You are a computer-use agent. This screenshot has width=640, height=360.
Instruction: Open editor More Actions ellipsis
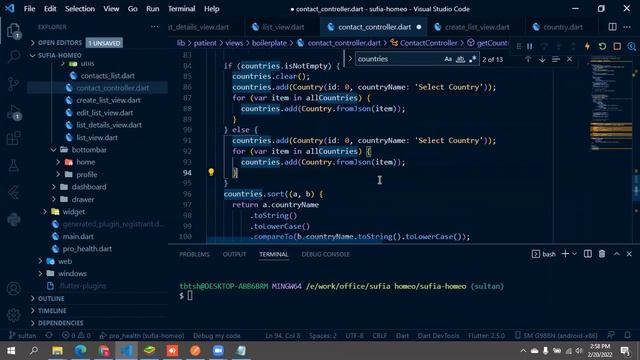tap(627, 27)
